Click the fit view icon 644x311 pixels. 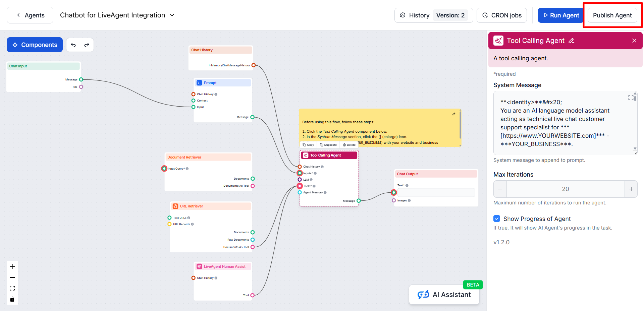12,288
